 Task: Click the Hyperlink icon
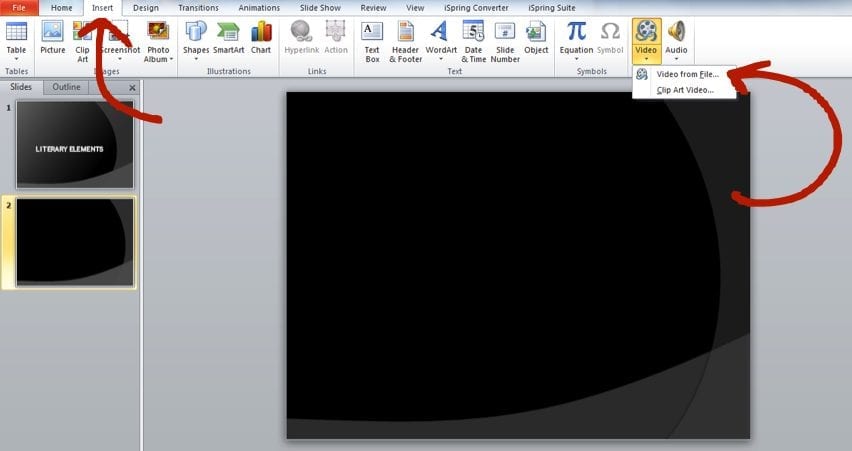tap(302, 32)
